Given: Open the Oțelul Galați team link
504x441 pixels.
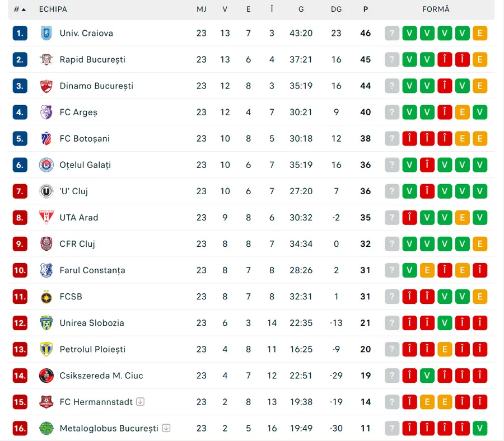Looking at the screenshot, I should [85, 165].
